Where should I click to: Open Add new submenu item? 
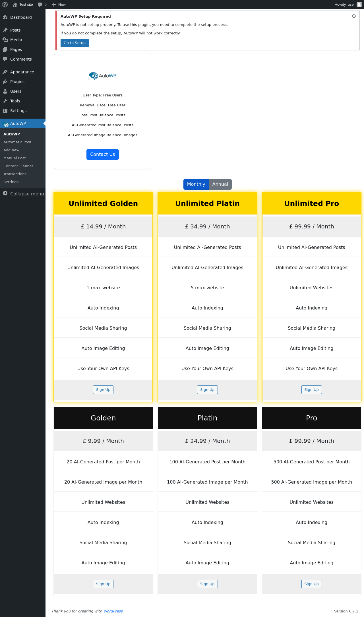[x=11, y=150]
